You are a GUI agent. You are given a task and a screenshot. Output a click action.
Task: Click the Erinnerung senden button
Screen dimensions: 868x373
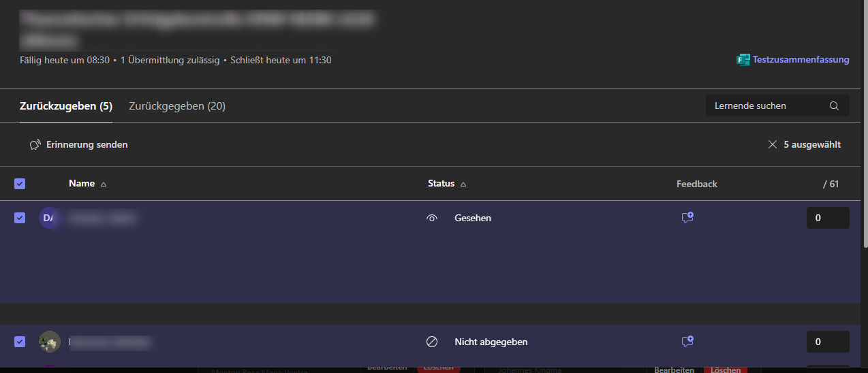79,145
